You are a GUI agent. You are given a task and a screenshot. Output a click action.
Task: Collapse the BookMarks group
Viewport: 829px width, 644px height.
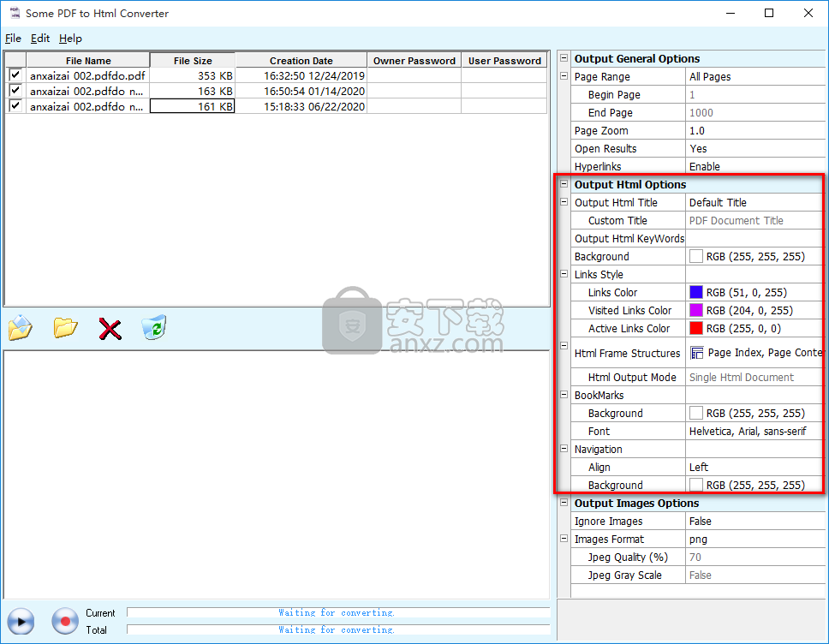pyautogui.click(x=564, y=395)
